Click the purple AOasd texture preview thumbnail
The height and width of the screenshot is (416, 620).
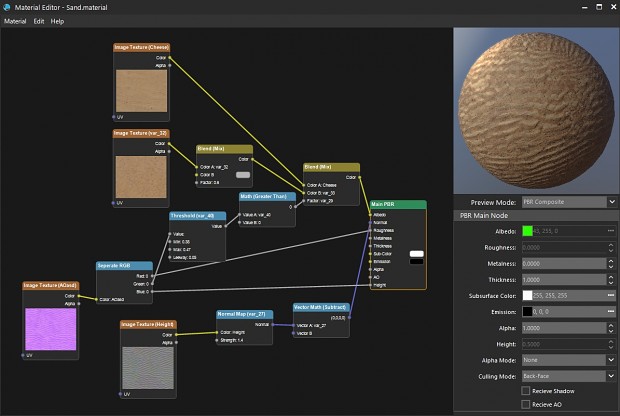pyautogui.click(x=51, y=329)
